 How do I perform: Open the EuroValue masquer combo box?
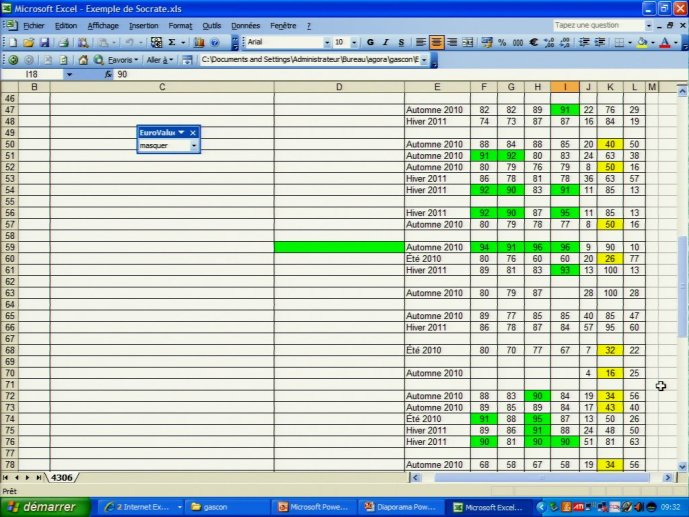168,145
